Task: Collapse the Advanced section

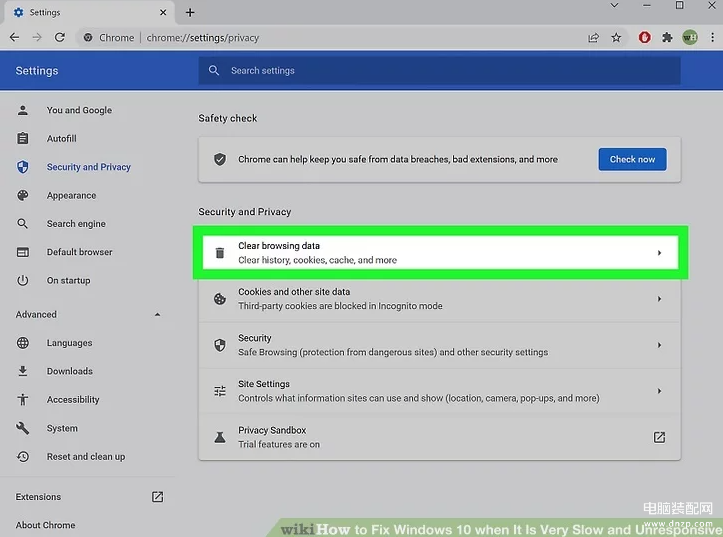Action: pyautogui.click(x=157, y=314)
